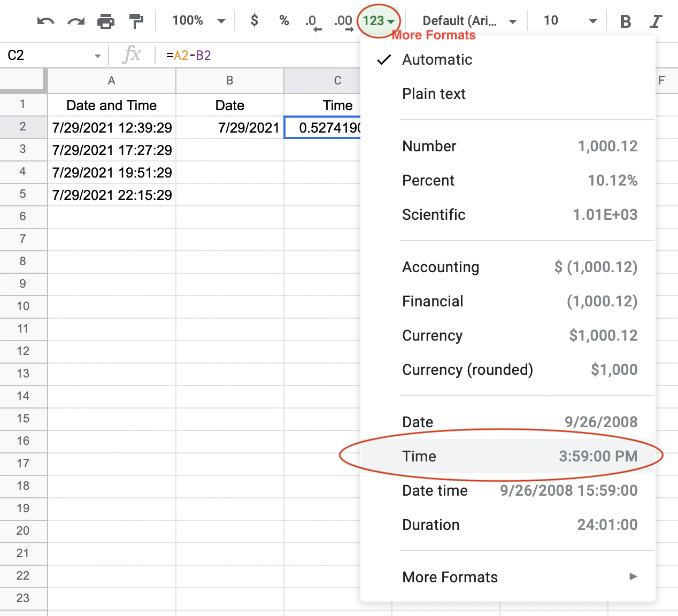678x616 pixels.
Task: Format as currency with dollar icon
Action: point(255,20)
